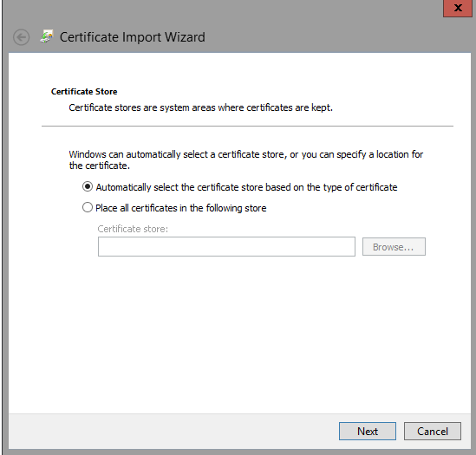Click the certificate wizard icon beside the title
The width and height of the screenshot is (476, 455).
click(47, 36)
